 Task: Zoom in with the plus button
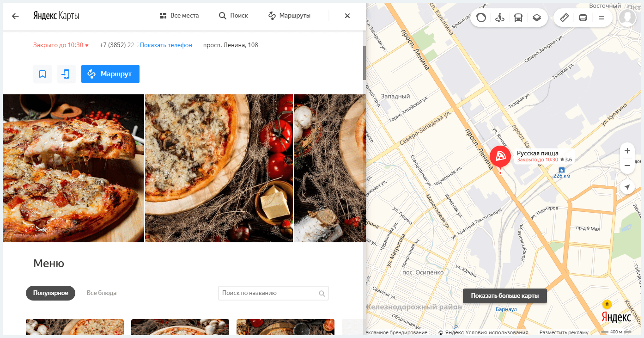[627, 151]
